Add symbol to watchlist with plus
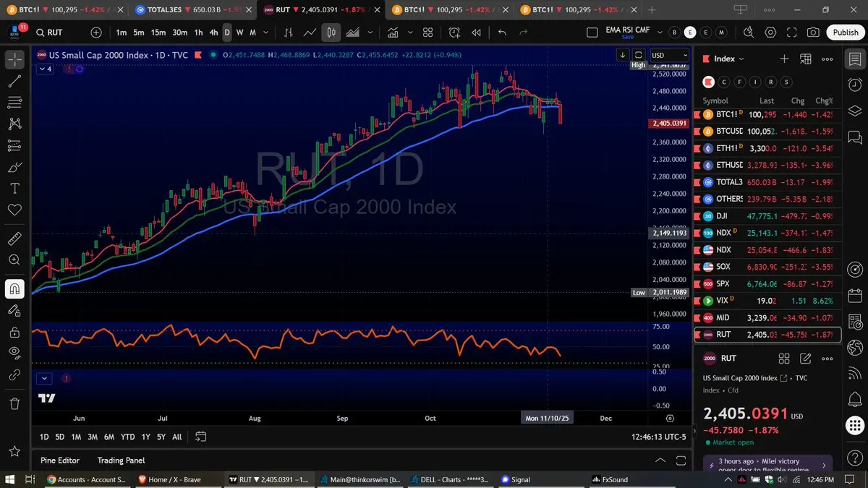The width and height of the screenshot is (868, 488). click(x=784, y=59)
